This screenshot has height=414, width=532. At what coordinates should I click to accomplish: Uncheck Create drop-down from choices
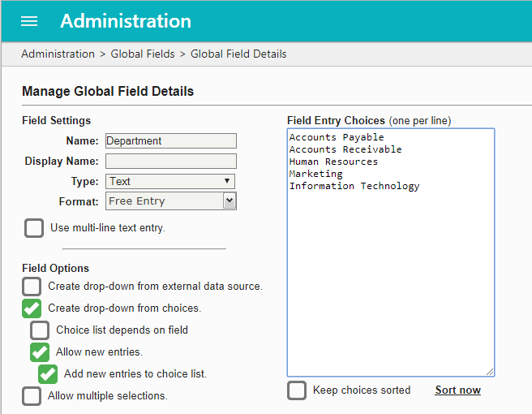tap(32, 308)
